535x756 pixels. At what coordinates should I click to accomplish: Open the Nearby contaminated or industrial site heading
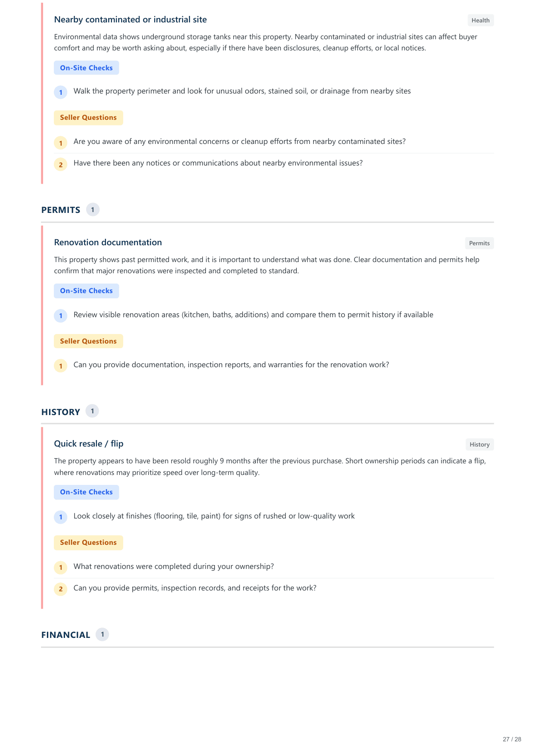point(130,19)
